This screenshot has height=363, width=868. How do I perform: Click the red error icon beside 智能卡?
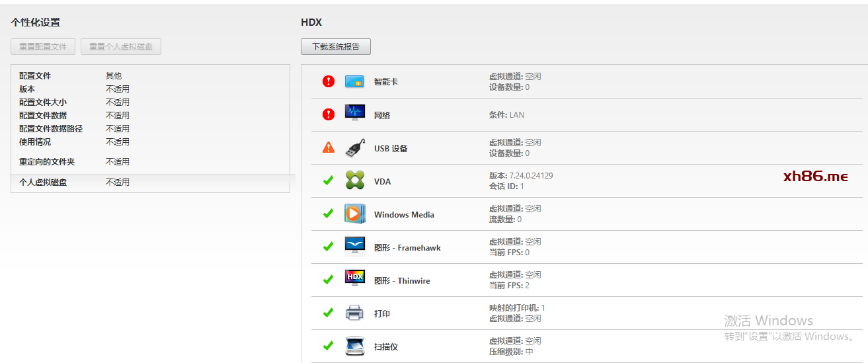point(329,81)
